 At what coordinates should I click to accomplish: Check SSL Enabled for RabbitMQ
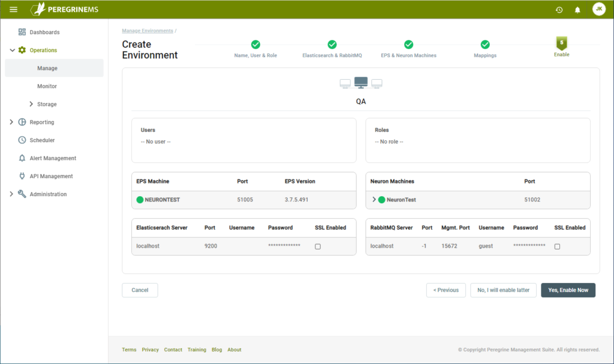556,246
